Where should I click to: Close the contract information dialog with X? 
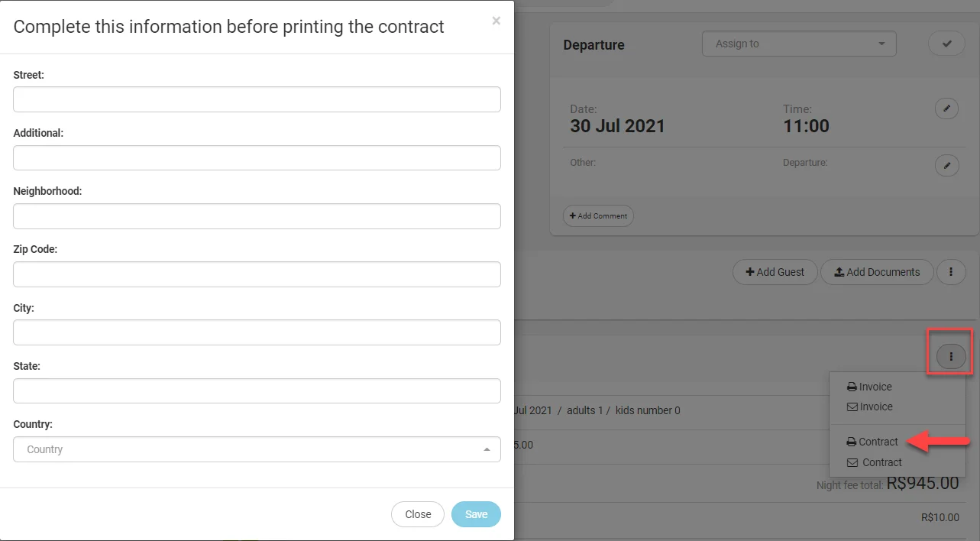496,21
